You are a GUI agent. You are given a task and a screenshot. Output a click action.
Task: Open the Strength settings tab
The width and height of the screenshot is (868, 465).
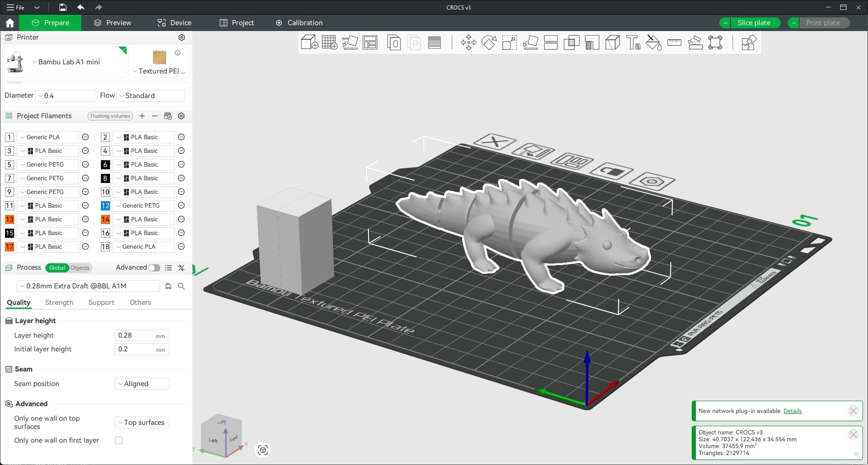point(59,303)
